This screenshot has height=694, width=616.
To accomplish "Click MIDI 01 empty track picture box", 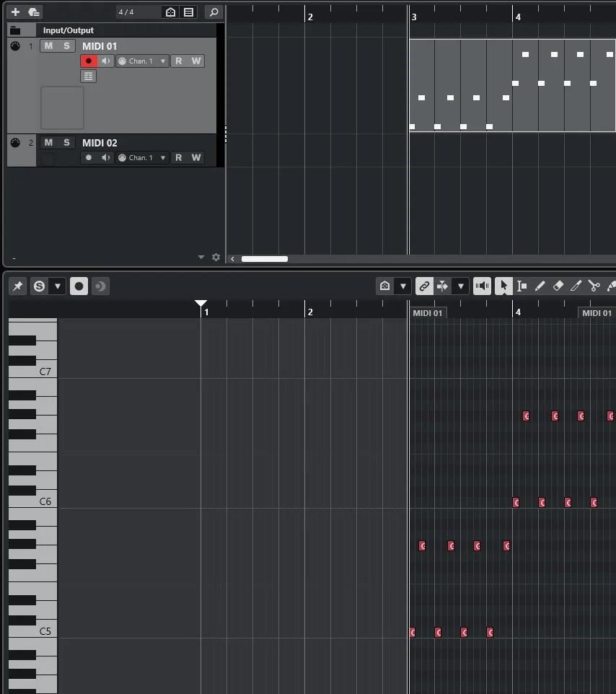I will pyautogui.click(x=62, y=107).
